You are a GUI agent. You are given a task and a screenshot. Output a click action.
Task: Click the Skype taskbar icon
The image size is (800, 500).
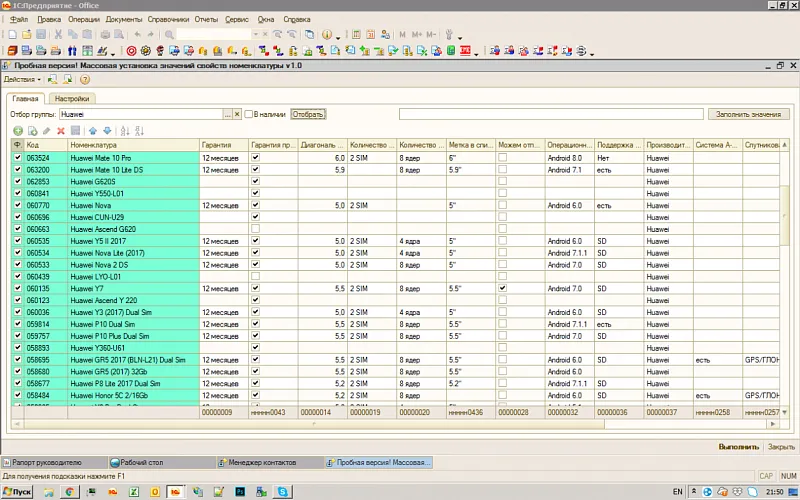pyautogui.click(x=282, y=491)
